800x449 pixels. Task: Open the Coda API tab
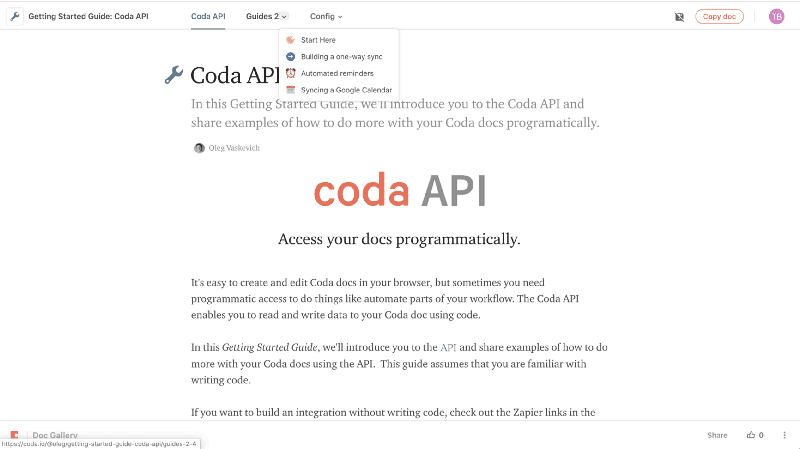pyautogui.click(x=208, y=16)
